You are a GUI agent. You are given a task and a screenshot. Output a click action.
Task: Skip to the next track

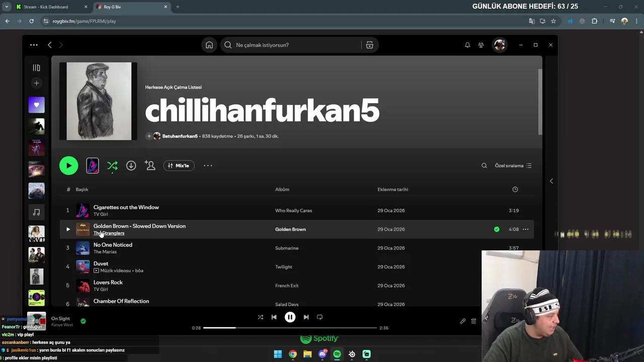[306, 317]
